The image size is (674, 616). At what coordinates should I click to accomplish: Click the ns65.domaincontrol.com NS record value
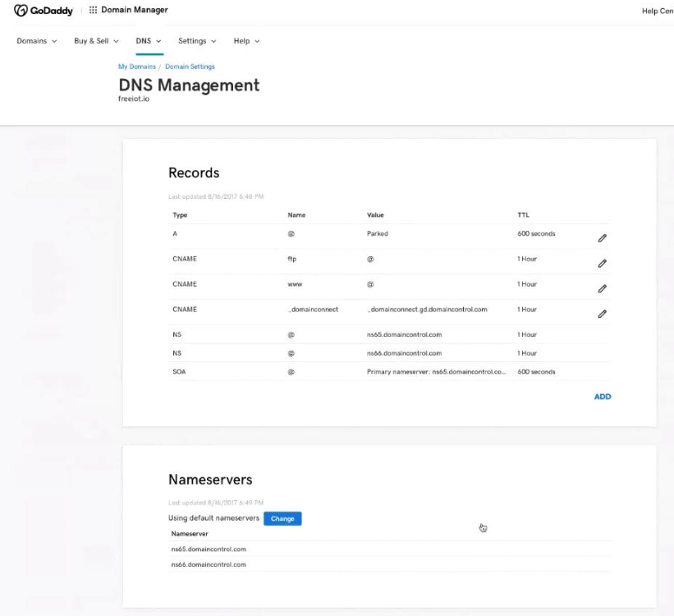click(405, 335)
